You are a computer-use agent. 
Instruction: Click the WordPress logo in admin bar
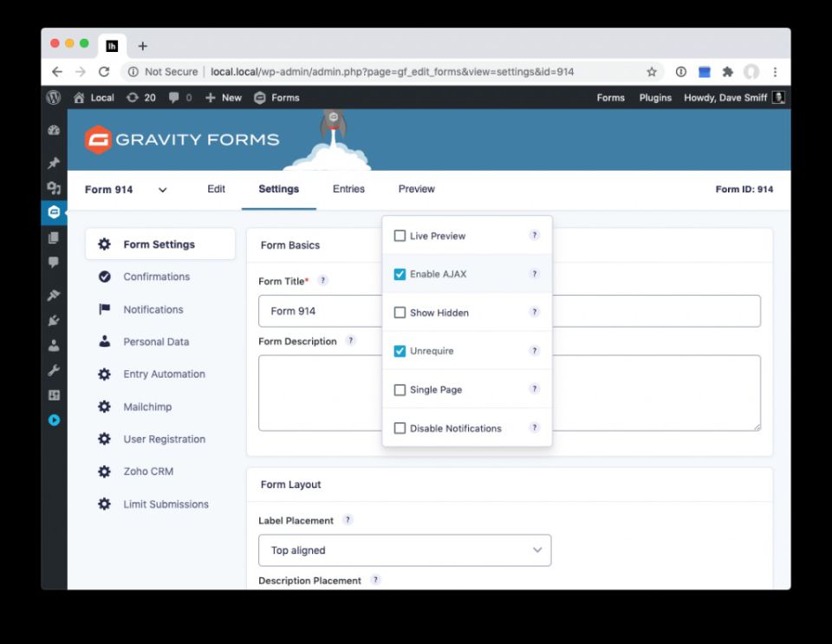[54, 98]
